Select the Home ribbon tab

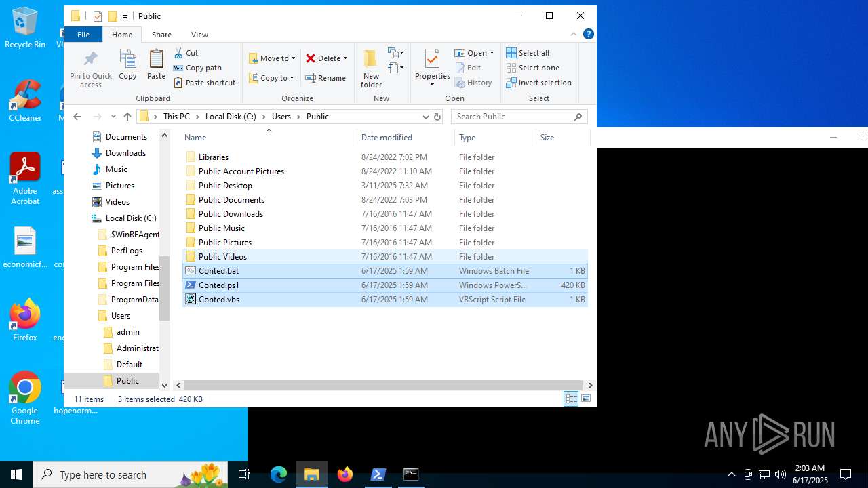122,35
